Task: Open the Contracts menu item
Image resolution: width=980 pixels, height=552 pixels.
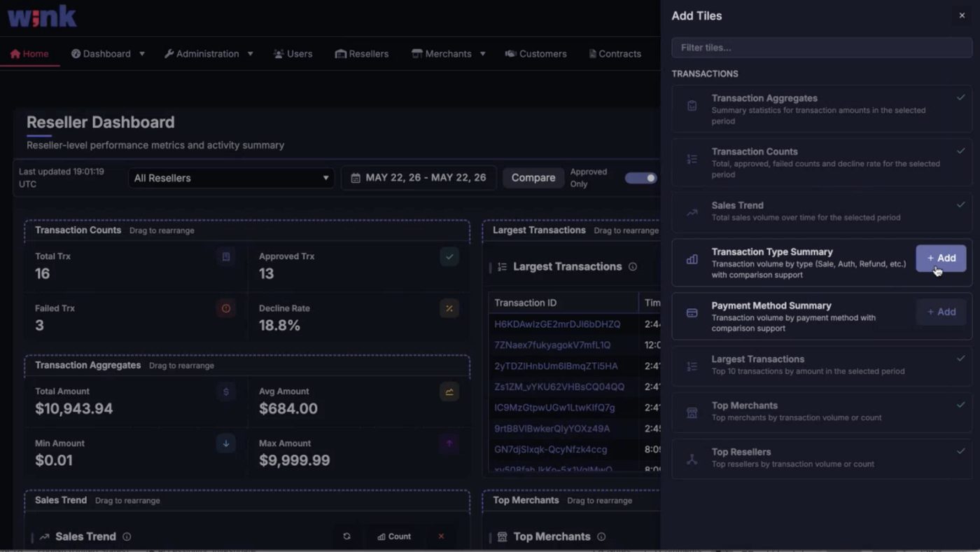Action: (x=615, y=54)
